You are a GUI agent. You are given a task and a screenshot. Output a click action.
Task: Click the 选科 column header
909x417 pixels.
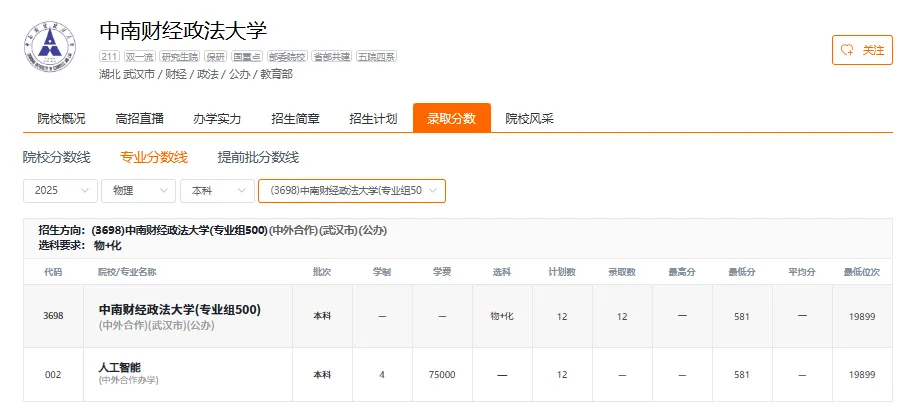[x=502, y=271]
